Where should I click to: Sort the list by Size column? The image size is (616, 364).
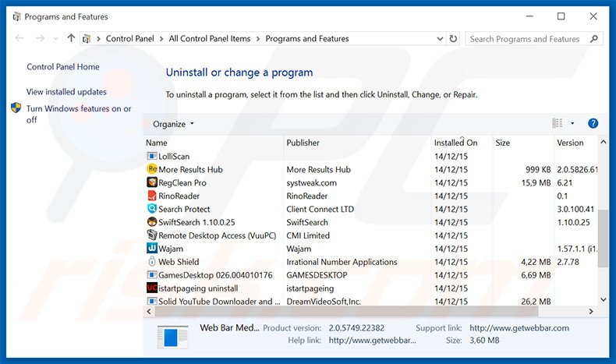click(x=523, y=143)
